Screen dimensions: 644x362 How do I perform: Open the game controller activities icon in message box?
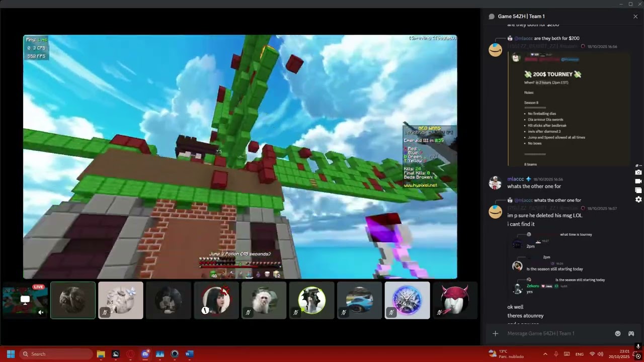(631, 333)
